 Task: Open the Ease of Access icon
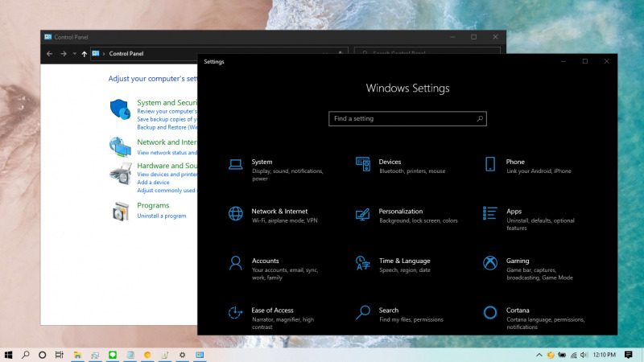[x=235, y=313]
